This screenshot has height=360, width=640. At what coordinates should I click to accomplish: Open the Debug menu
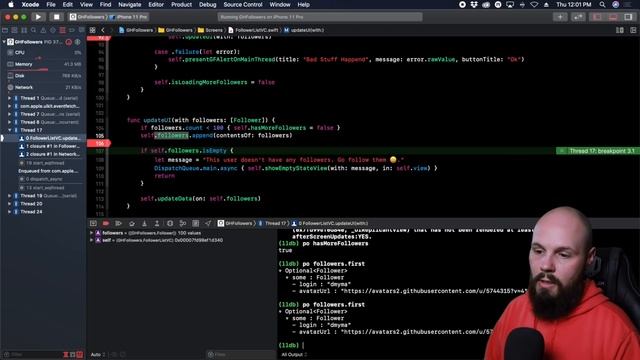207,4
